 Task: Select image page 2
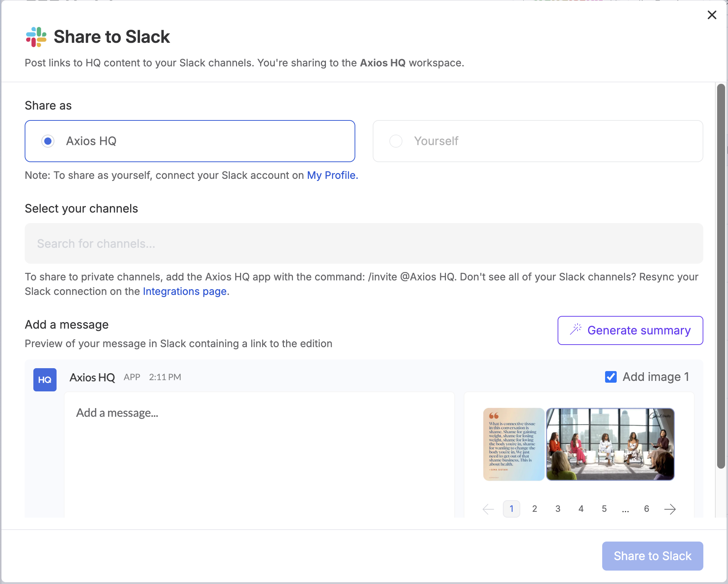(534, 509)
